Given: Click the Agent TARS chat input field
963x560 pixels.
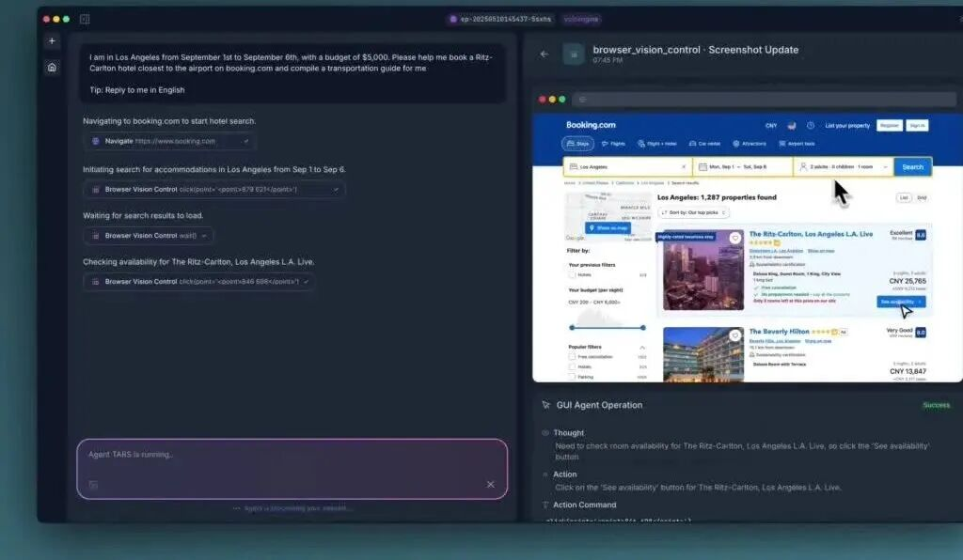Looking at the screenshot, I should tap(292, 469).
